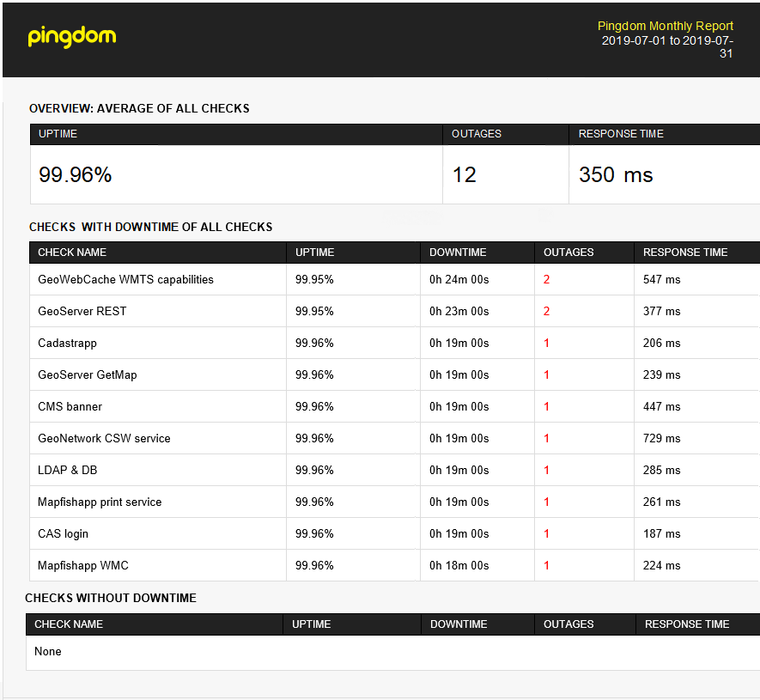Click uptime value in Mapfishapp WMC row
The height and width of the screenshot is (700, 760).
pos(314,565)
